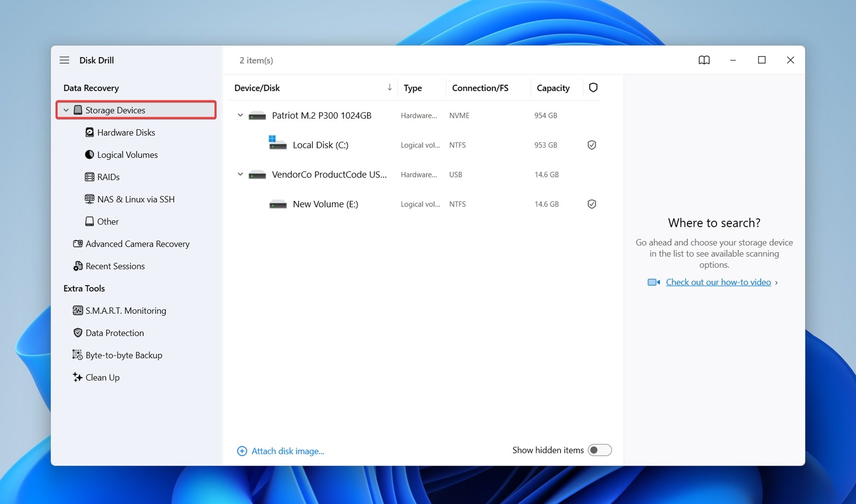This screenshot has height=504, width=856.
Task: Click the protection shield for Local Disk (C:)
Action: [592, 145]
